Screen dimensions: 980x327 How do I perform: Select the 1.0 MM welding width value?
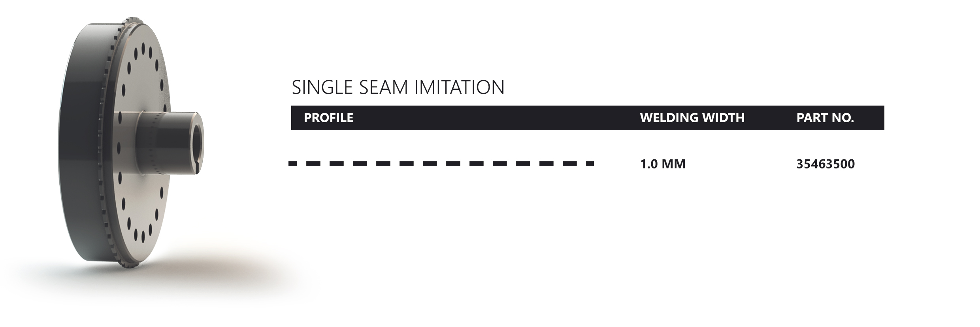(663, 164)
